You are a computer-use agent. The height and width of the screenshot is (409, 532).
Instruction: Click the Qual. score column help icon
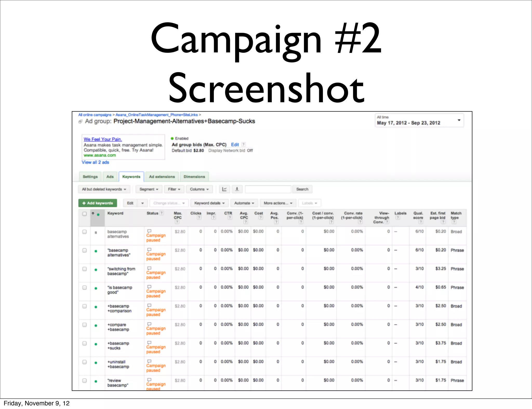tap(421, 222)
